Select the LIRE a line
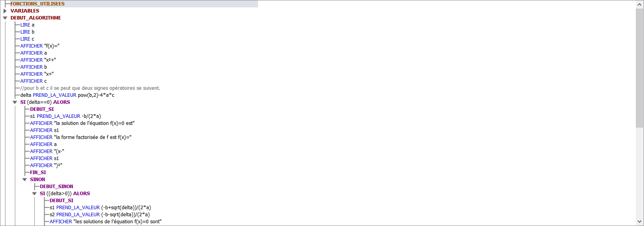644x226 pixels. [27, 25]
